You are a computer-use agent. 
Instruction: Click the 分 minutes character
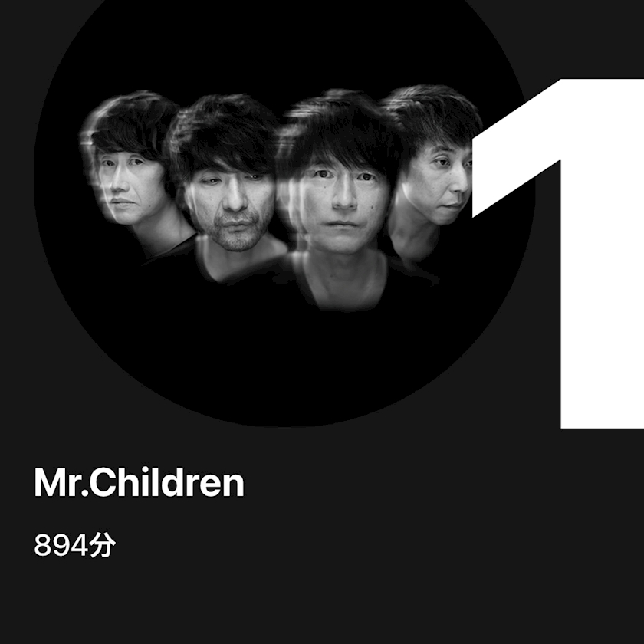coord(102,545)
